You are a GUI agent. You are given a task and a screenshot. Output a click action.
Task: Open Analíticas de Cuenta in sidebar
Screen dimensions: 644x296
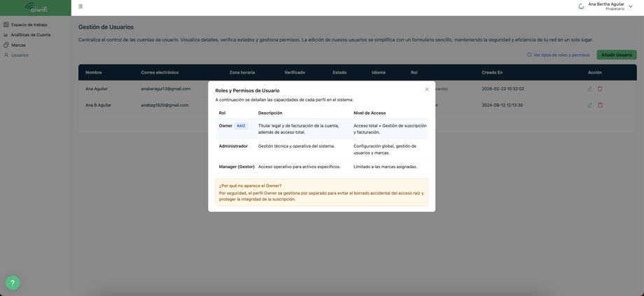coord(30,35)
